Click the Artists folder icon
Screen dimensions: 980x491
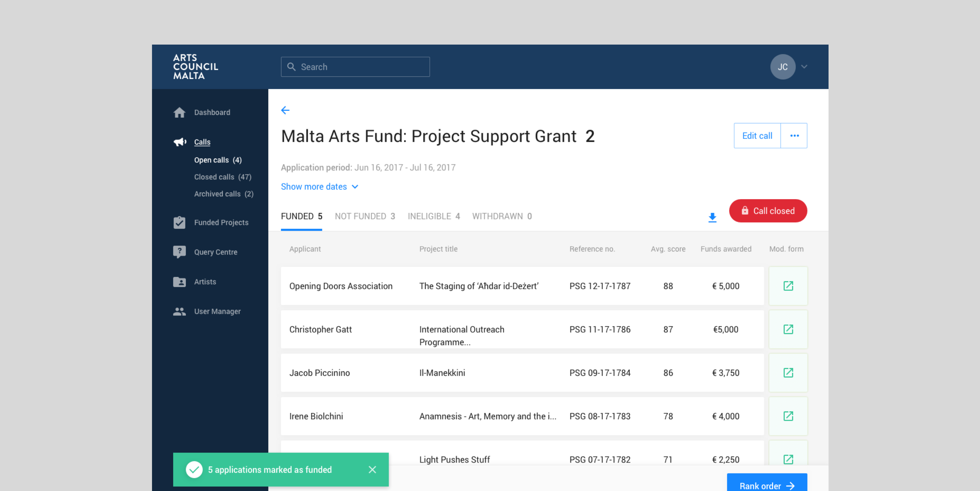[179, 282]
